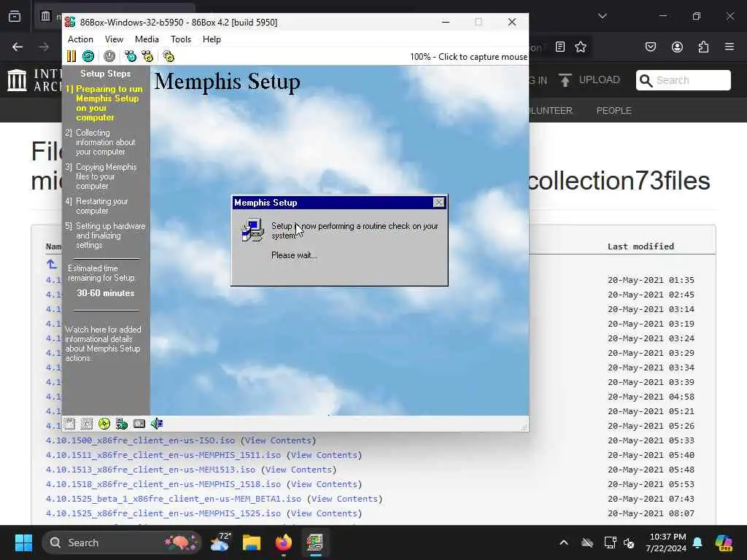Screen dimensions: 747x560
Task: Click UPLOAD on Internet Archive
Action: pyautogui.click(x=589, y=80)
